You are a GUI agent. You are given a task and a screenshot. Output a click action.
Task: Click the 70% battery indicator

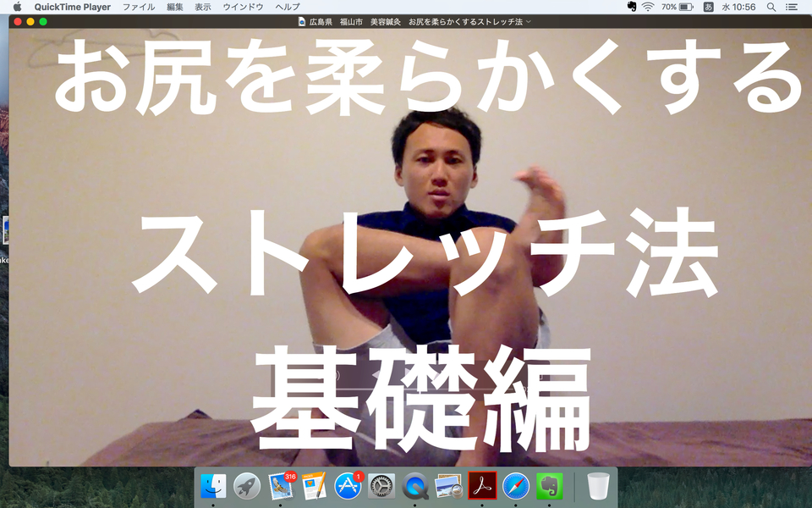(678, 7)
